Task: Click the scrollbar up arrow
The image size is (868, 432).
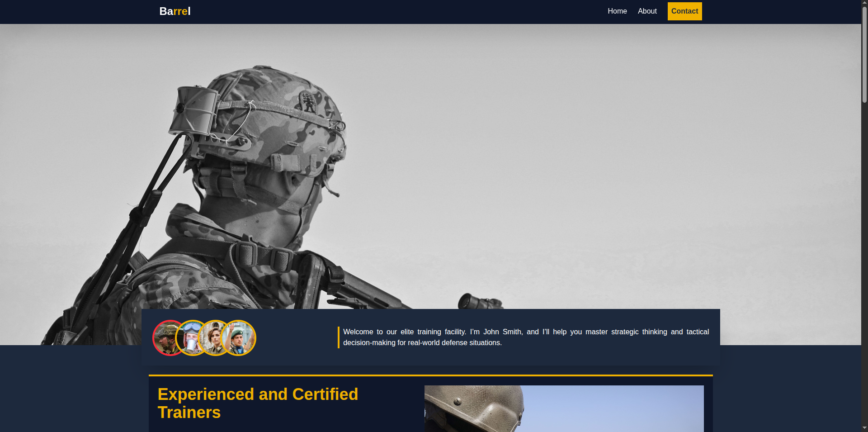Action: 864,3
